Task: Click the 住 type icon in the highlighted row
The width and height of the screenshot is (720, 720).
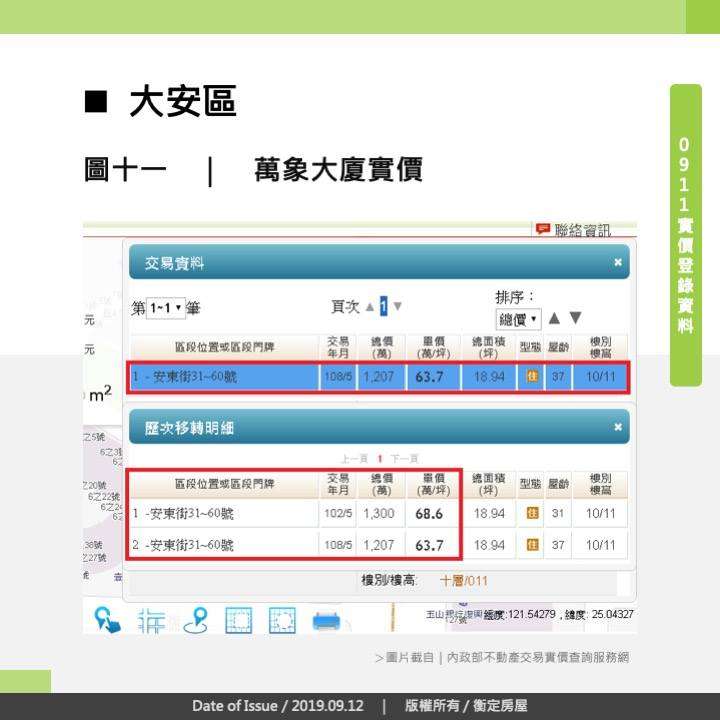Action: coord(532,377)
